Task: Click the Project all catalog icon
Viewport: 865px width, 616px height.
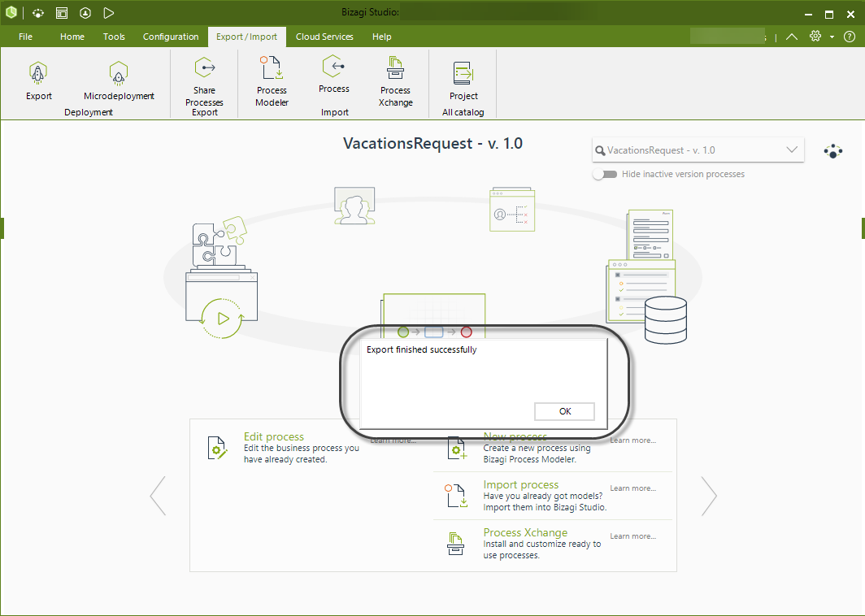Action: click(x=463, y=73)
